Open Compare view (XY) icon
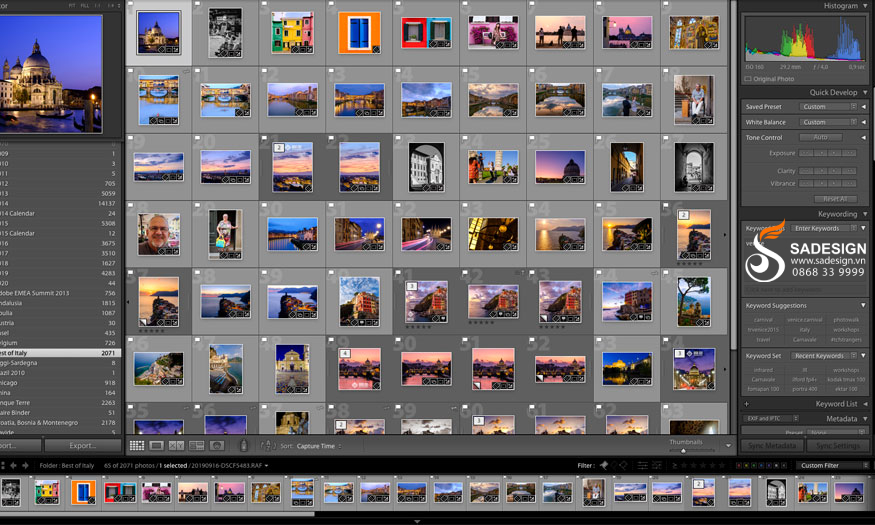 point(177,445)
